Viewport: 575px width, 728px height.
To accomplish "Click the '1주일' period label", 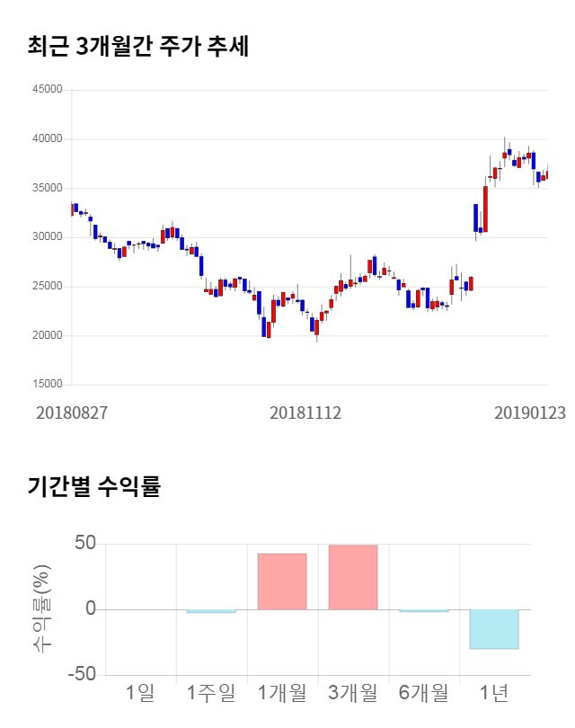I will point(211,692).
